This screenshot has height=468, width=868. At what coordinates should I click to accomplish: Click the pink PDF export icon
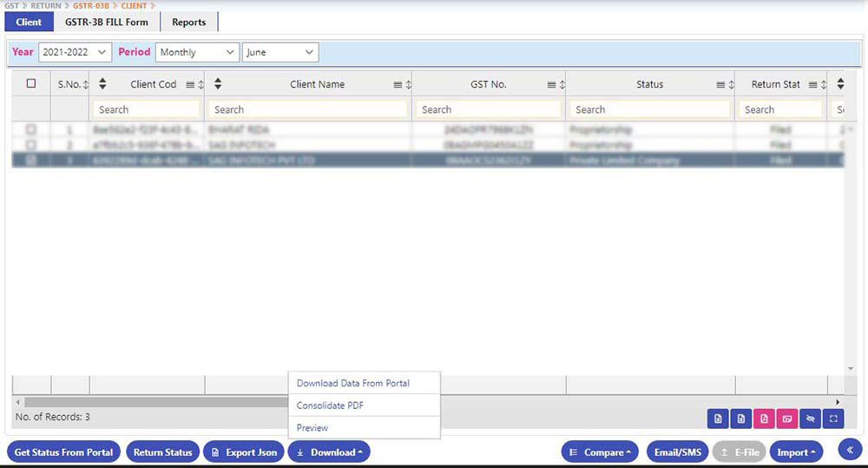click(x=764, y=419)
